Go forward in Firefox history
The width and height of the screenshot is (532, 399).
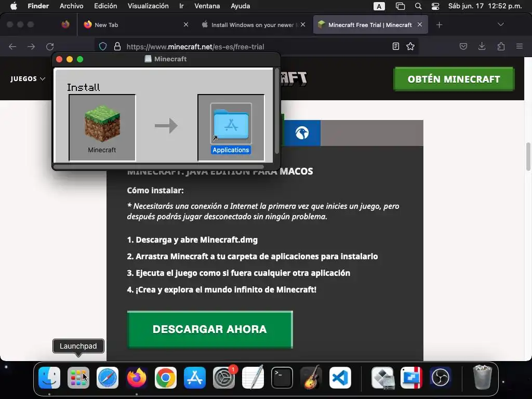31,46
